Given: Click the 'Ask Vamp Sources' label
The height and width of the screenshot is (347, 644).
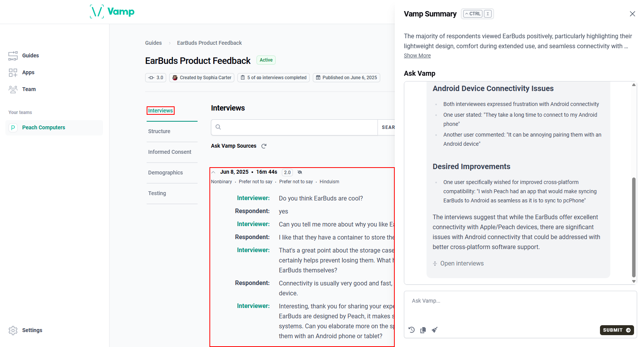Looking at the screenshot, I should [x=234, y=146].
